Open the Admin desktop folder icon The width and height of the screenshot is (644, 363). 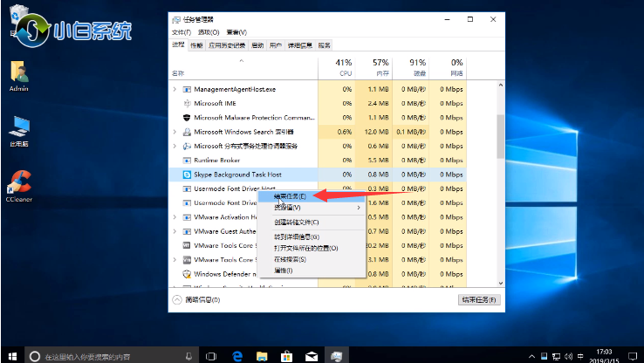[x=18, y=73]
